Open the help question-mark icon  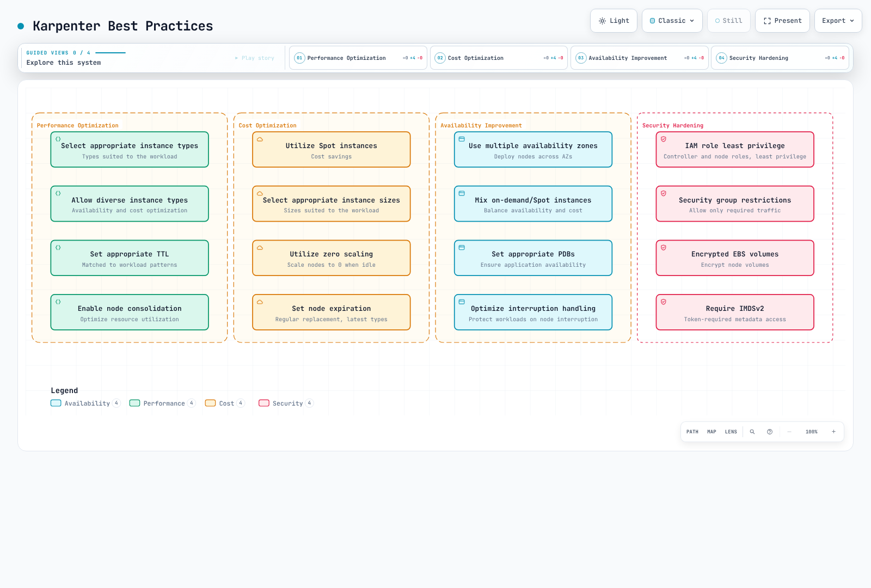770,432
